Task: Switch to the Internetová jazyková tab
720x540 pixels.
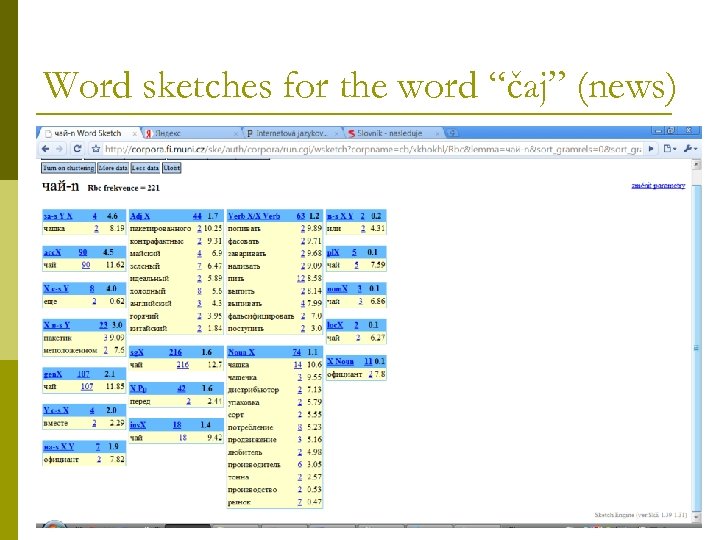Action: pyautogui.click(x=292, y=133)
